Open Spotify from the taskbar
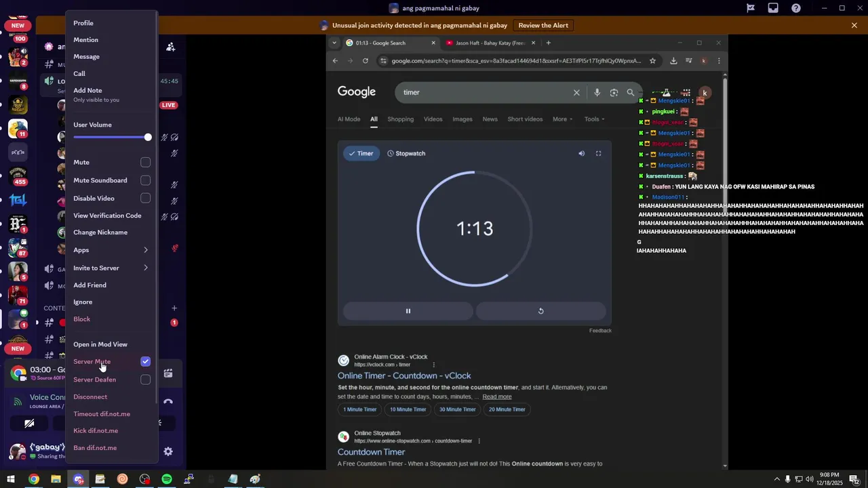868x488 pixels. click(167, 479)
